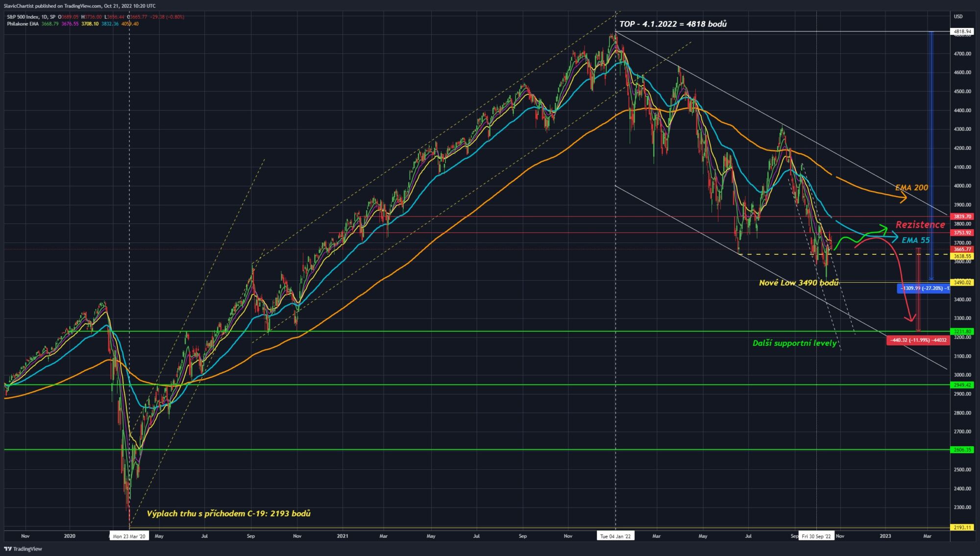980x556 pixels.
Task: Click the yellow 3638.55 price tag
Action: click(x=962, y=256)
